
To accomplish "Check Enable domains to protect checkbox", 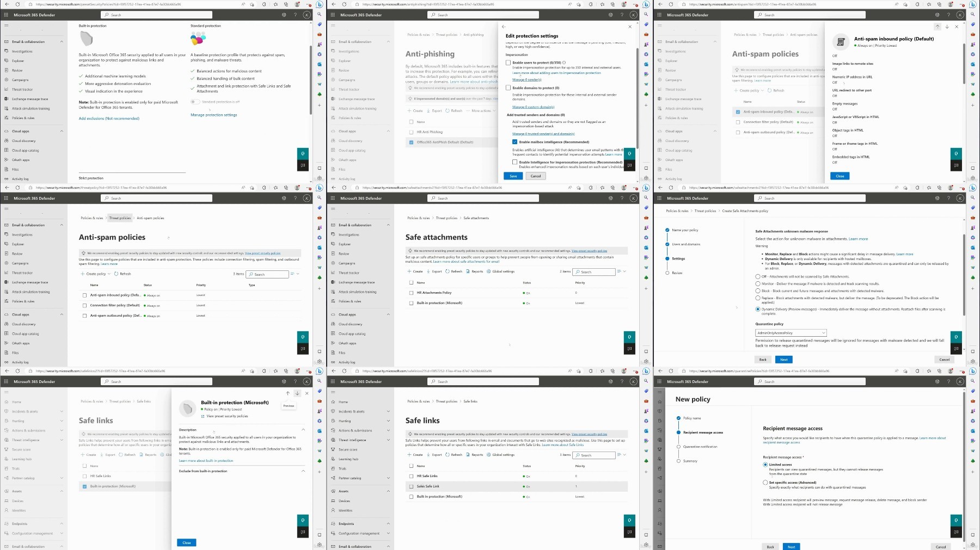I will coord(509,88).
